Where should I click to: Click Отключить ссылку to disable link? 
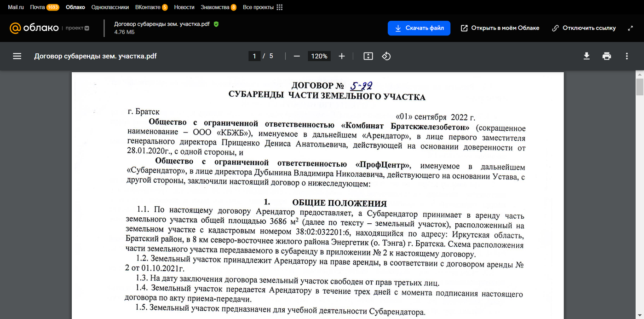click(584, 28)
